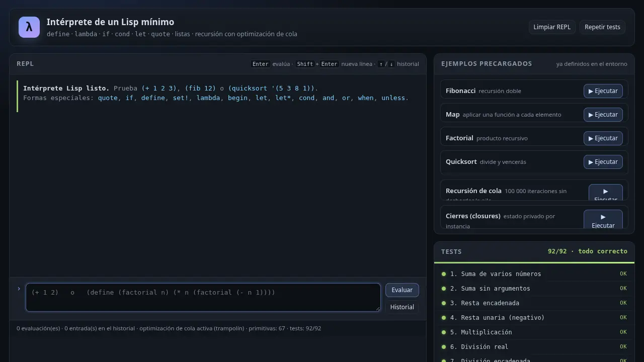Click the down arrow key hint
Viewport: 644px width, 362px height.
(x=391, y=64)
